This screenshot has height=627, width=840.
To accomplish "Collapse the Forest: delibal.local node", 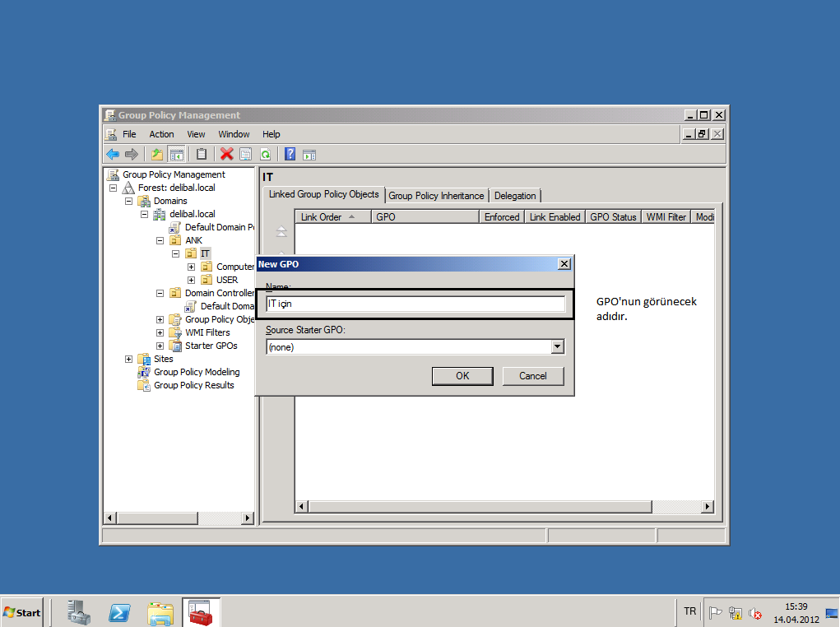I will [114, 188].
